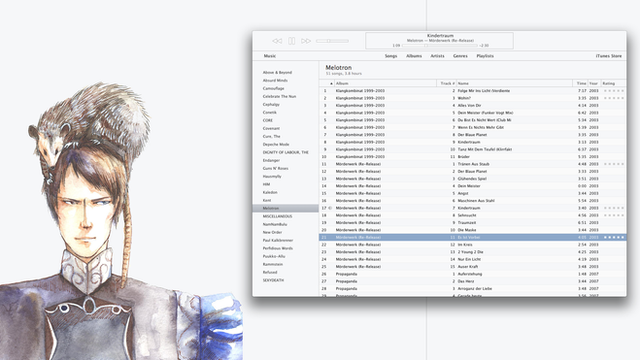Screen dimensions: 640x360
Task: Select artist Refused in sidebar
Action: pos(270,272)
